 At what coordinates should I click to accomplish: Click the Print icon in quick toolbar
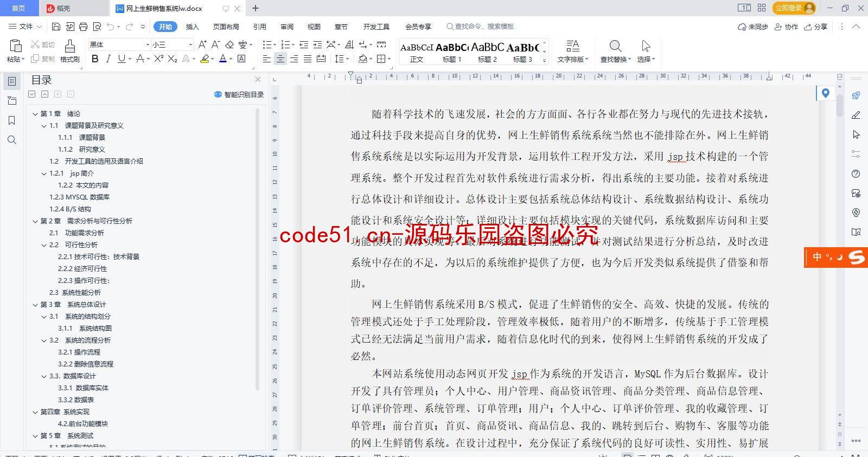coord(83,27)
